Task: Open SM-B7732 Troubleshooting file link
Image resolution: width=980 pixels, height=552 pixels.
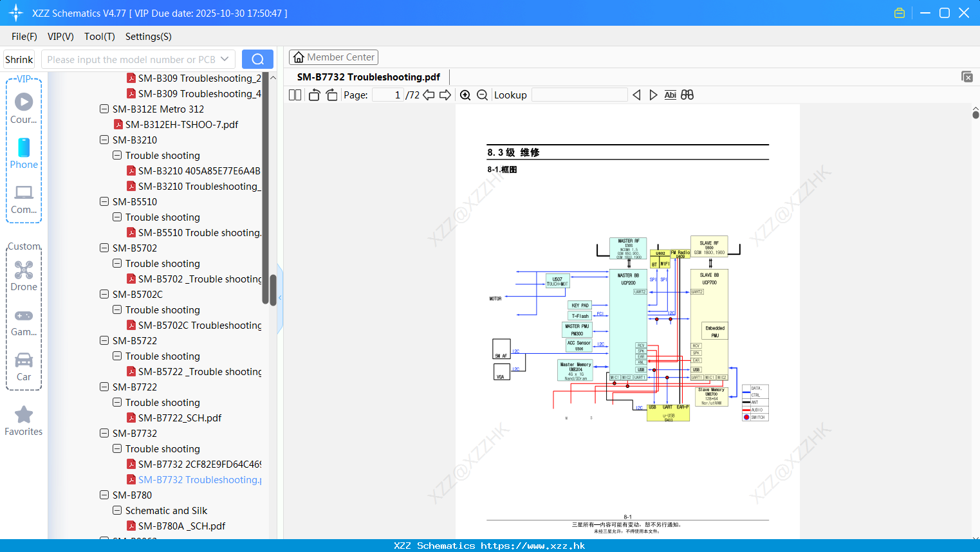Action: pyautogui.click(x=199, y=479)
